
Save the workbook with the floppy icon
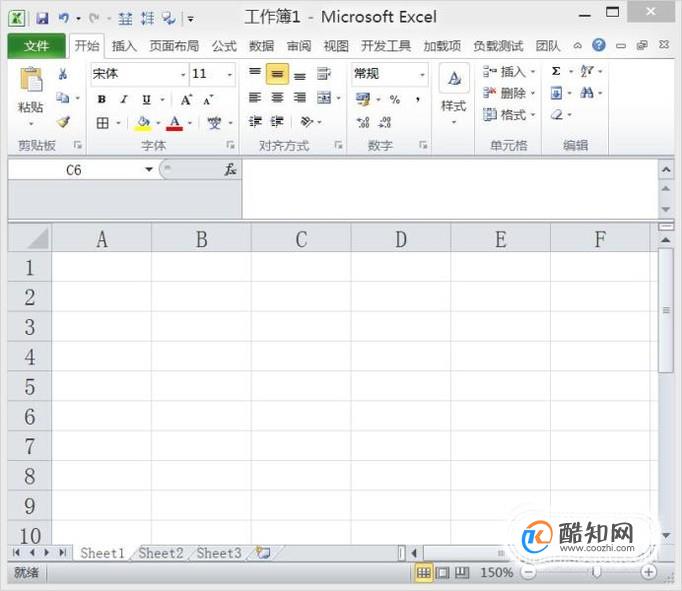pyautogui.click(x=42, y=18)
